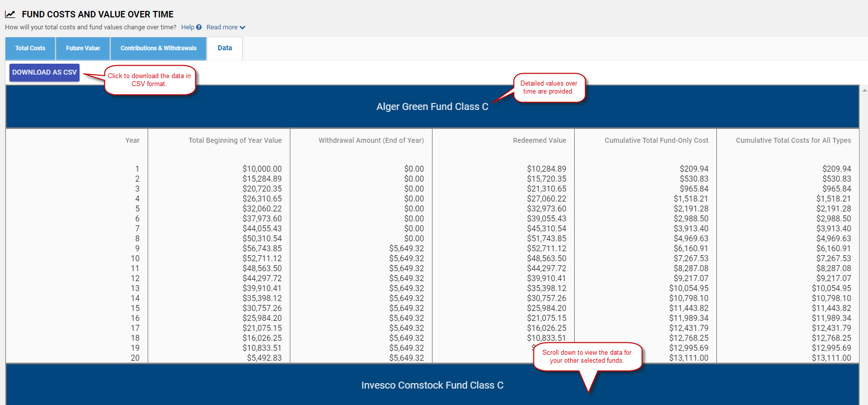Click the $10,284.89 redeemed value cell

coord(546,169)
